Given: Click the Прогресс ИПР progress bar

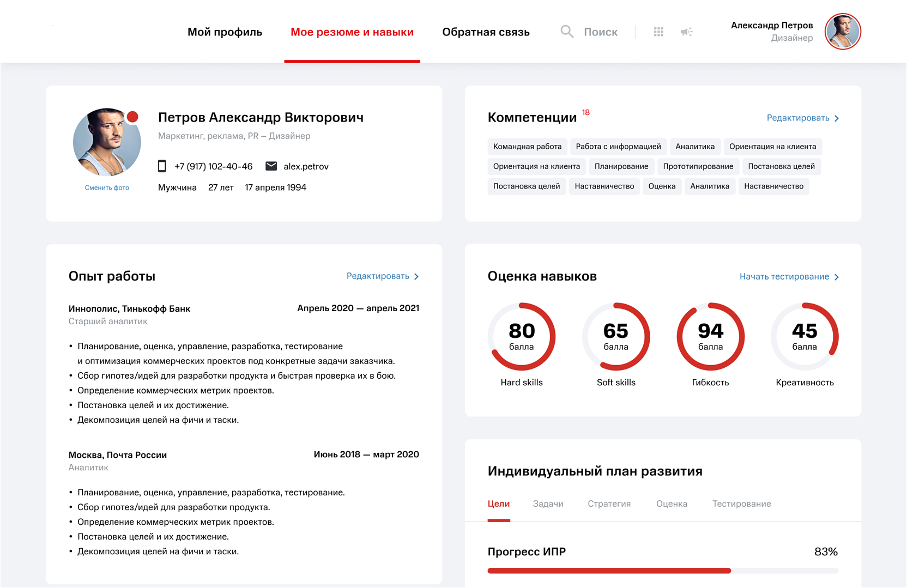Looking at the screenshot, I should pyautogui.click(x=663, y=571).
